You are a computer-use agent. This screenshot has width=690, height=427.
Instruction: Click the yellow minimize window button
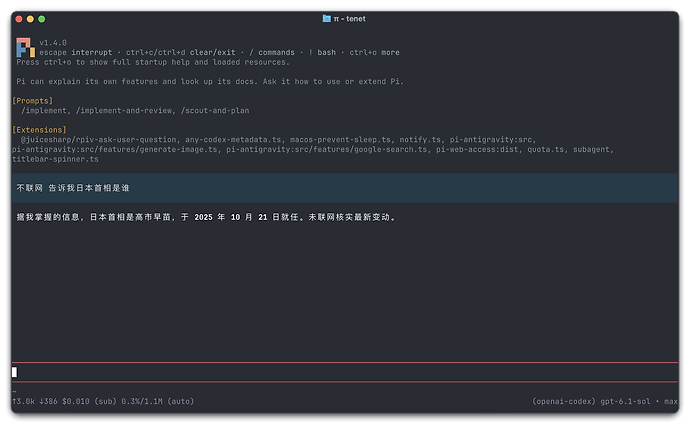tap(30, 19)
